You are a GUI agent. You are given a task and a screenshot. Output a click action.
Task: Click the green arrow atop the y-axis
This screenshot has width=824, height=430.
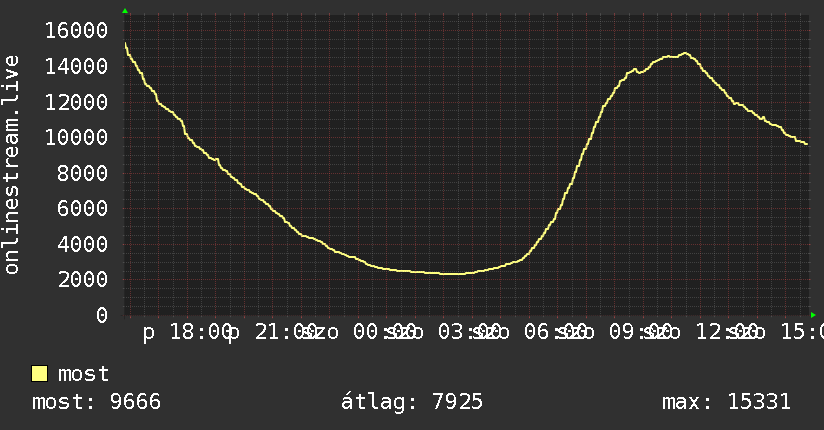(x=125, y=11)
